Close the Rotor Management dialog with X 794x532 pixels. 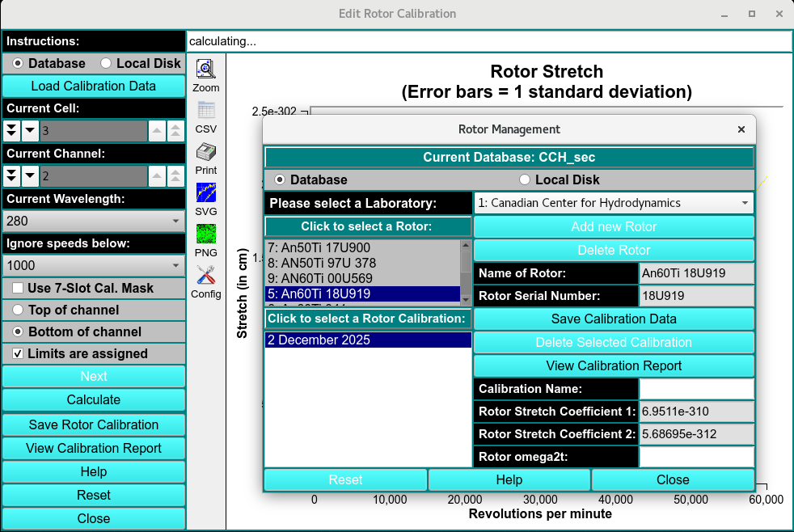tap(741, 129)
